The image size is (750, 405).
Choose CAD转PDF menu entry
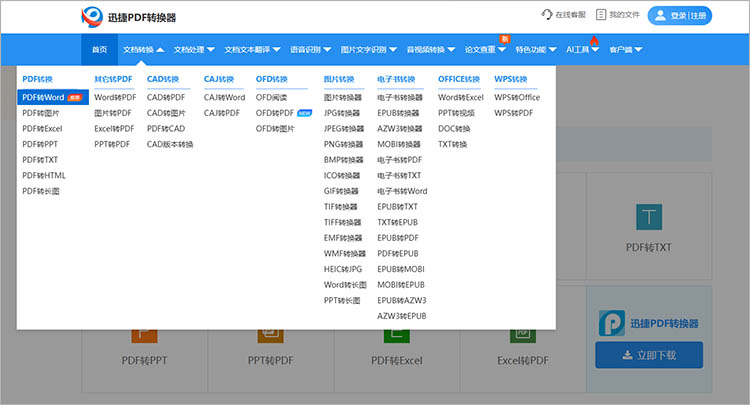(166, 98)
